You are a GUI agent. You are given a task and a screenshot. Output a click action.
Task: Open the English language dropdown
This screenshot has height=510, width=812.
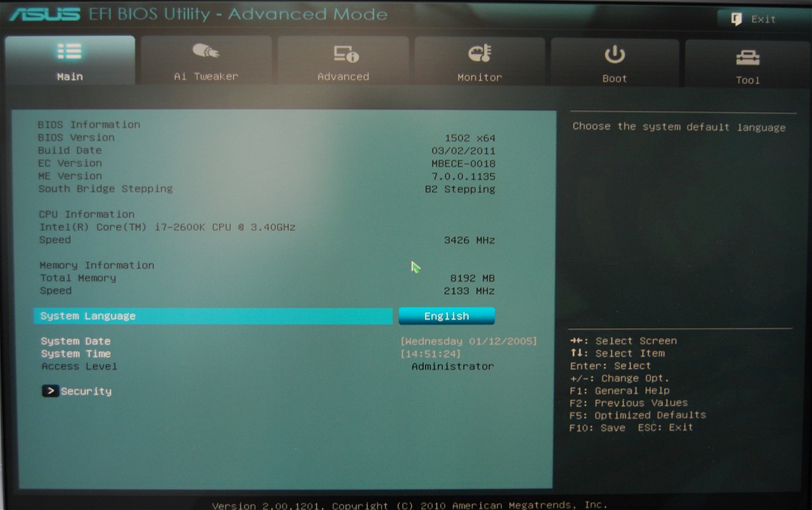pos(447,316)
